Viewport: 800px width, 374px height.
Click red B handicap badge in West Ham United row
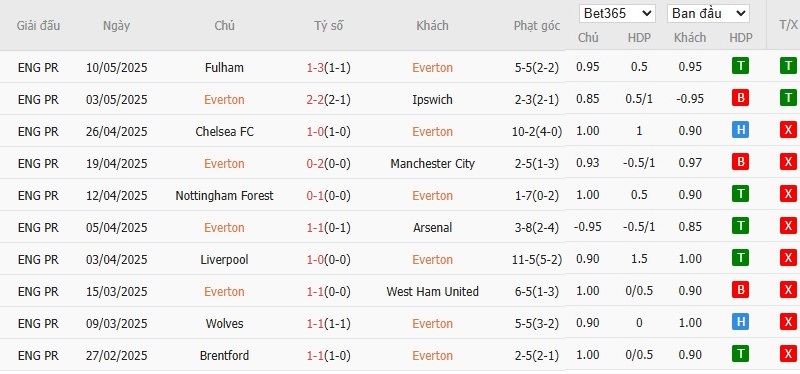[740, 291]
